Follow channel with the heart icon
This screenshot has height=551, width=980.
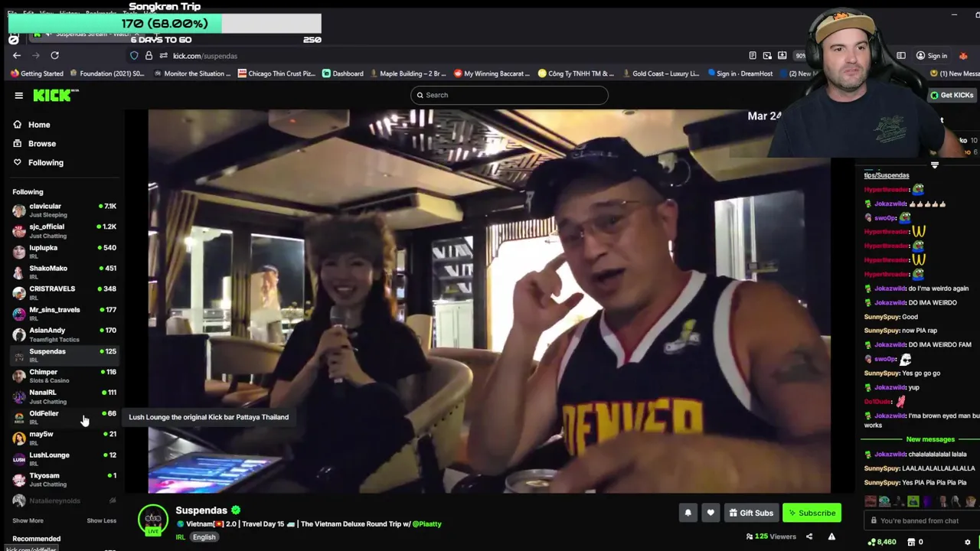click(x=710, y=513)
